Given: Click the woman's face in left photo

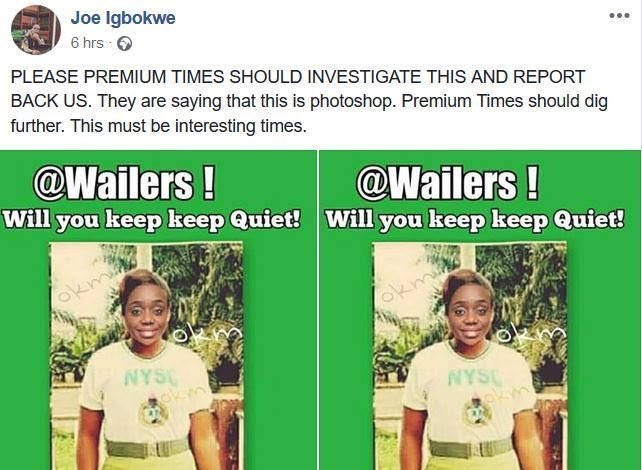Looking at the screenshot, I should [145, 313].
